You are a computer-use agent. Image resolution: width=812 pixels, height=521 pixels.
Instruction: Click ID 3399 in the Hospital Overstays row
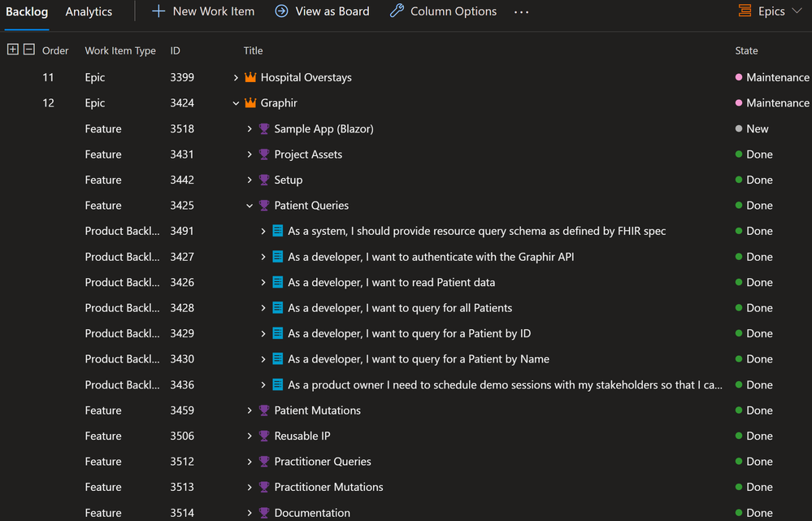point(182,77)
